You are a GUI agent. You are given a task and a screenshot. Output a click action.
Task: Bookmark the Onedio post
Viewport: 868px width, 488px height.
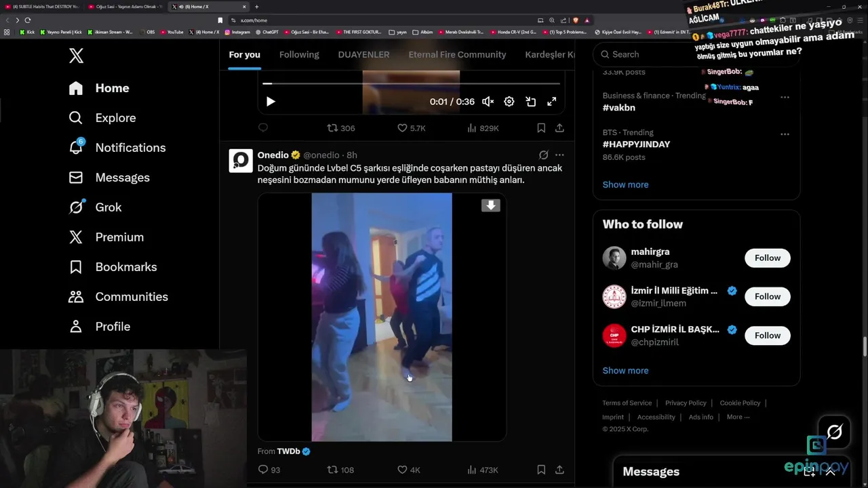point(541,469)
